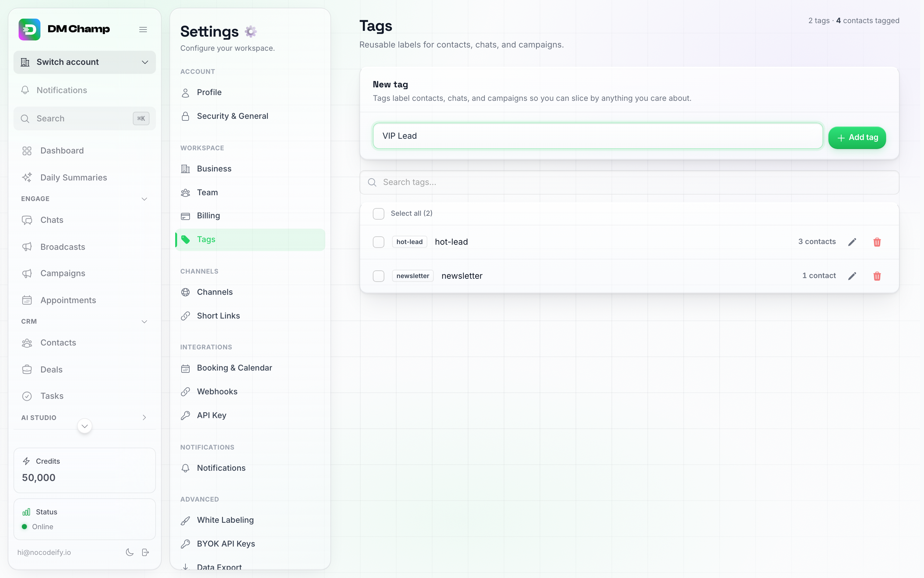This screenshot has height=578, width=924.
Task: Click the Chats bubble icon
Action: (x=27, y=220)
